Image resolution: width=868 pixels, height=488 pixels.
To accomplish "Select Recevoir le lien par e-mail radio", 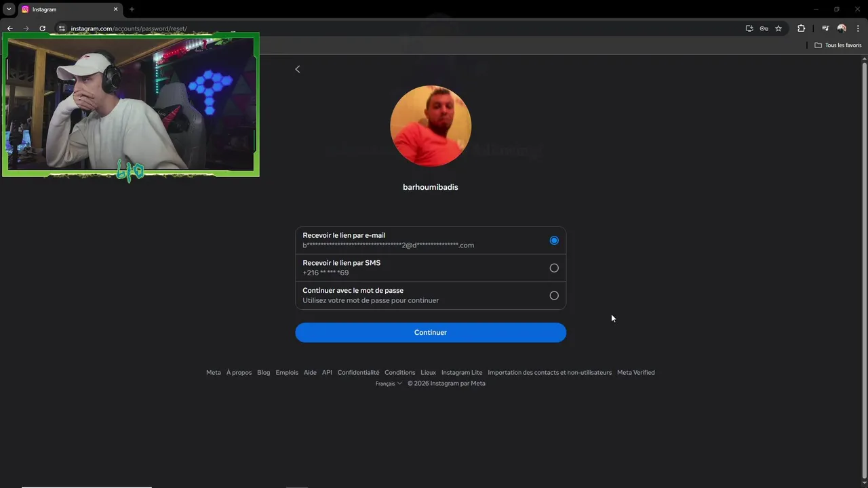I will (554, 241).
